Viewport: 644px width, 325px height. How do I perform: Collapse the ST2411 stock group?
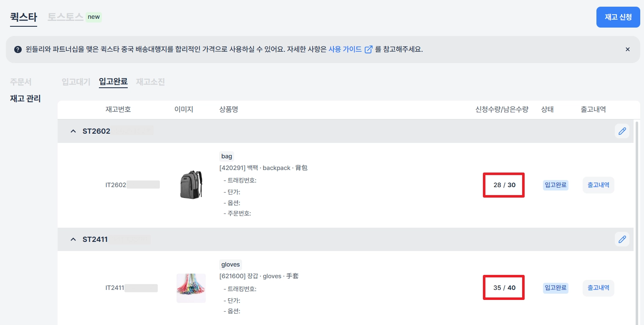click(x=73, y=239)
